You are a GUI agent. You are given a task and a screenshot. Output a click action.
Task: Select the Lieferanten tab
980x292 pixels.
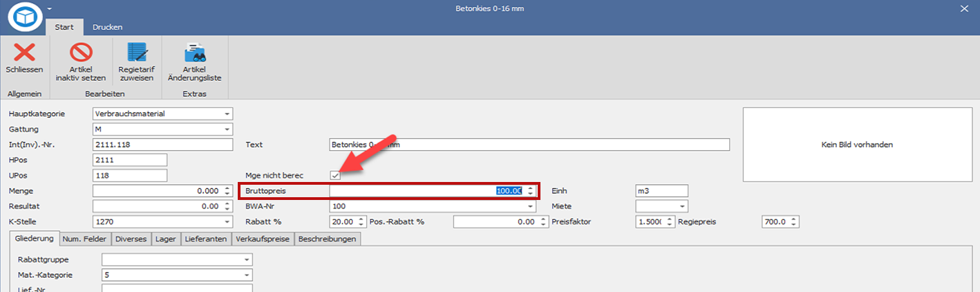(205, 239)
